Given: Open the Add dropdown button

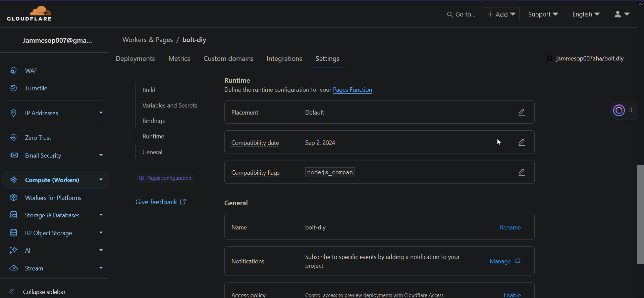Looking at the screenshot, I should pos(501,14).
